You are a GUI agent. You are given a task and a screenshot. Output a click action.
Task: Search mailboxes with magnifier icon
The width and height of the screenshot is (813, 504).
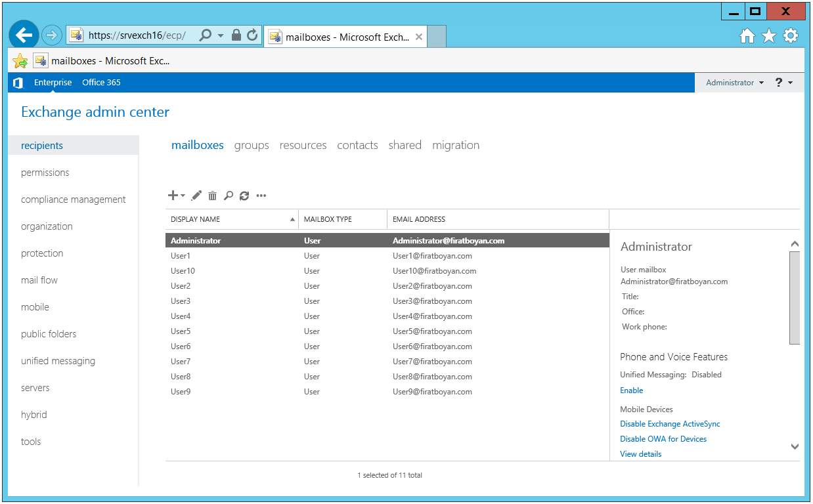229,195
